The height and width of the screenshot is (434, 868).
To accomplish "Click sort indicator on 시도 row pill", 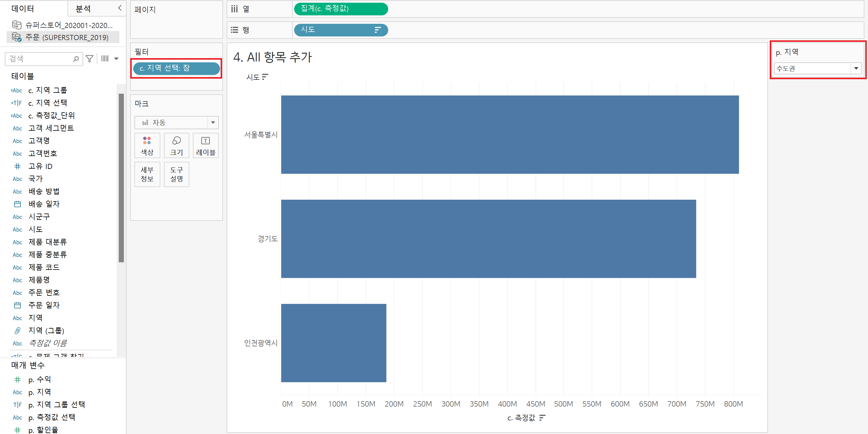I will point(377,30).
